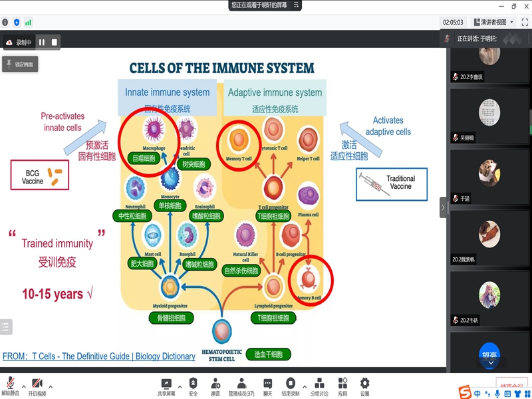Unmute the microphone in the meeting toolbar
The width and height of the screenshot is (532, 399).
[x=10, y=384]
